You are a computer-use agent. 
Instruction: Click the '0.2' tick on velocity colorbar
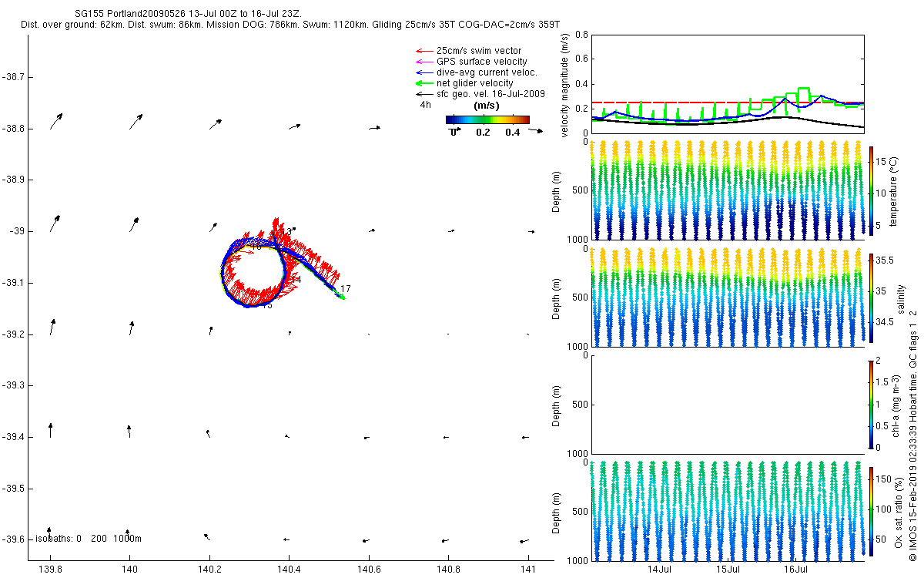[x=483, y=132]
